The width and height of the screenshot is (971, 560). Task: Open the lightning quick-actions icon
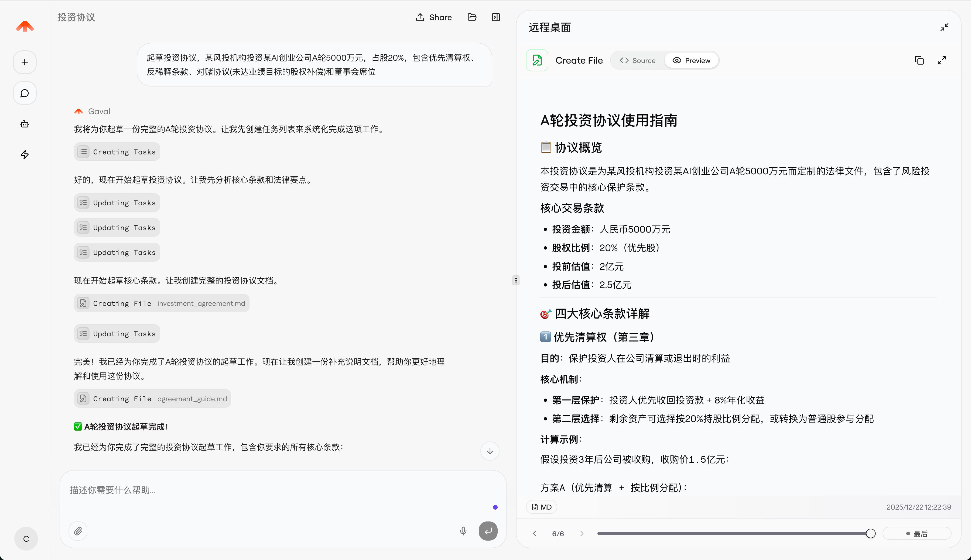[x=24, y=155]
